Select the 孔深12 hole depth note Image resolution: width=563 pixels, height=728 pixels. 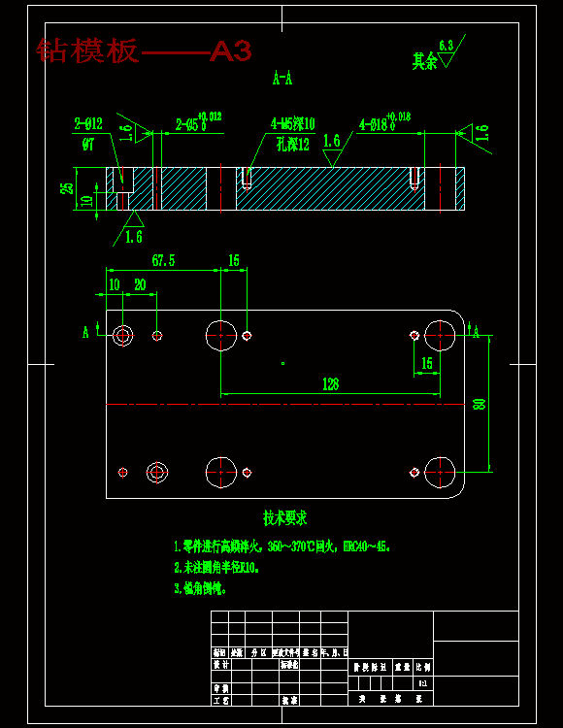pyautogui.click(x=293, y=145)
